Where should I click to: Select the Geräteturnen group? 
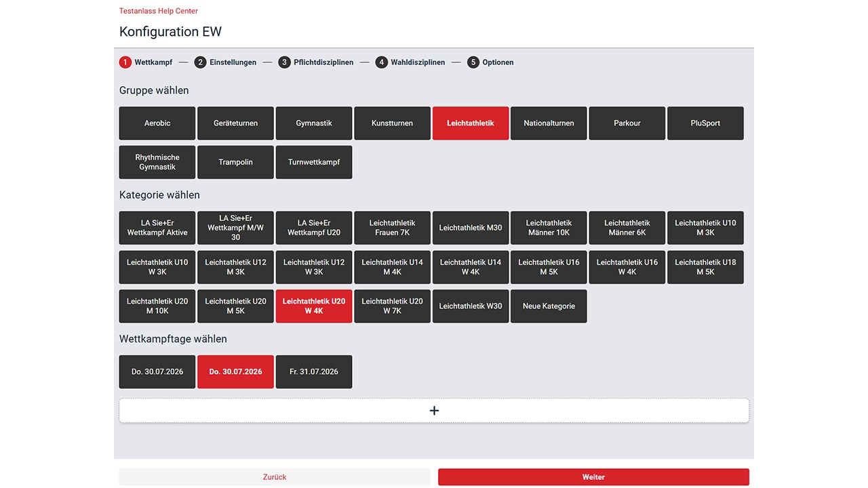click(x=235, y=123)
